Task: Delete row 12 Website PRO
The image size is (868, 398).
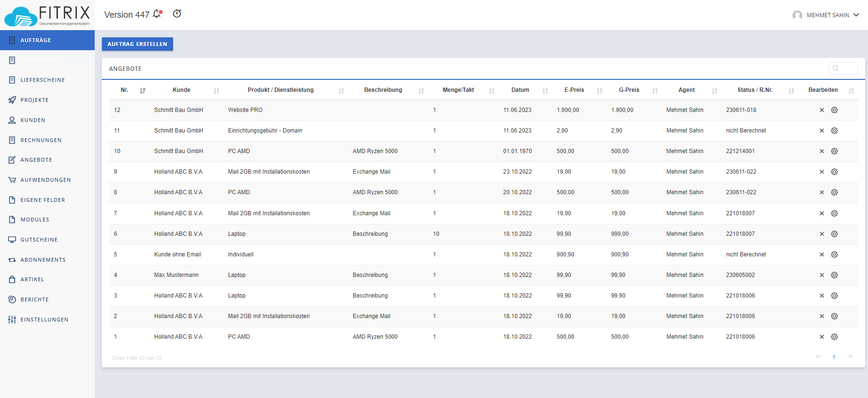Action: pyautogui.click(x=822, y=110)
